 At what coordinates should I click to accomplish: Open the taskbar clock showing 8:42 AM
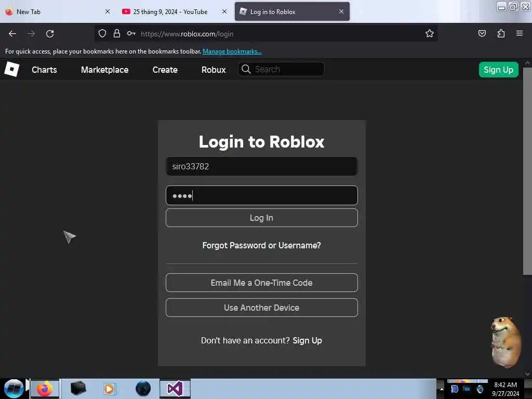[x=506, y=389]
